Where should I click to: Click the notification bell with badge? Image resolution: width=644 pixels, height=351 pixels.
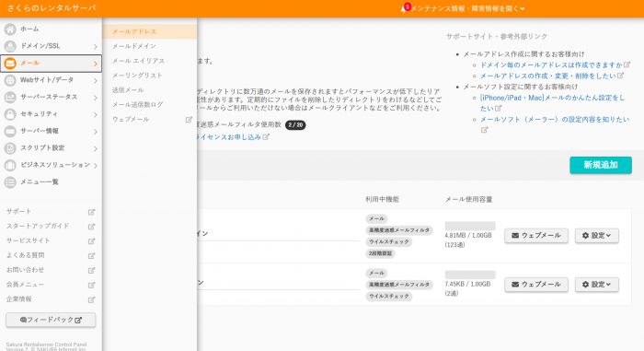click(x=405, y=8)
